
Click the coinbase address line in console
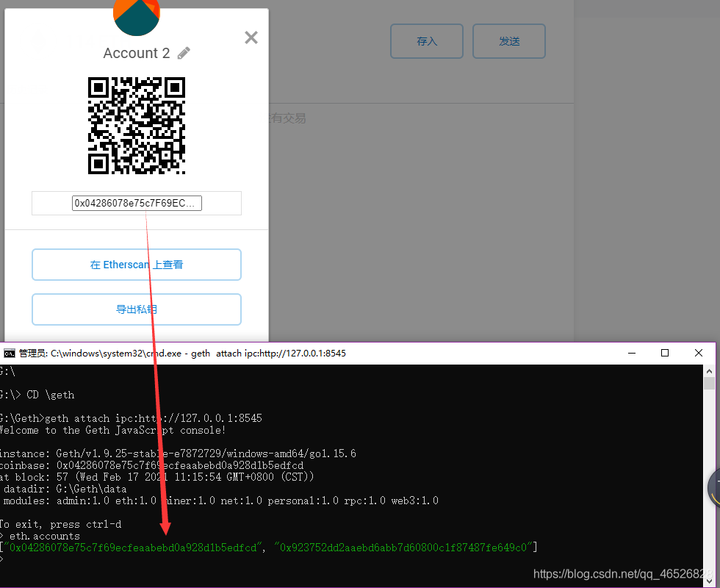pyautogui.click(x=152, y=465)
